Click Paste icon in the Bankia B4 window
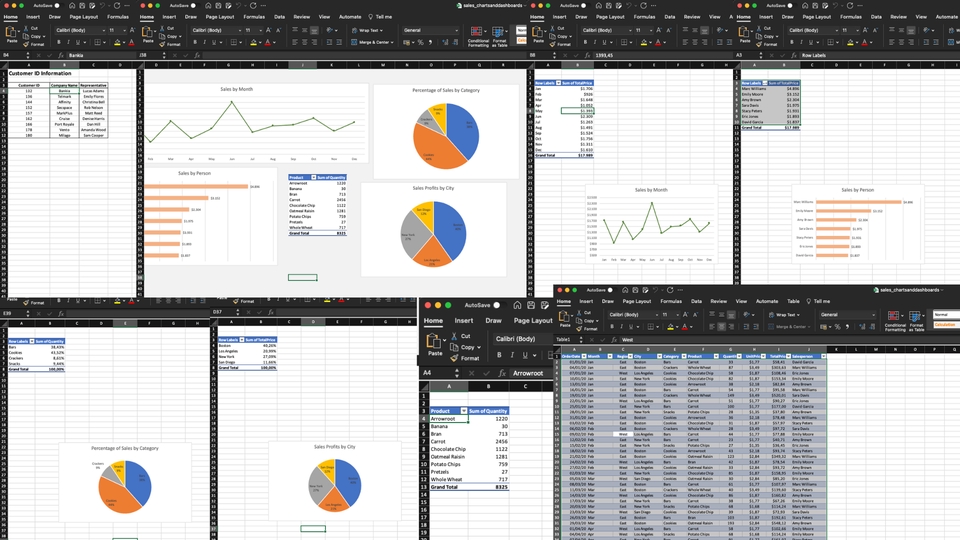 [12, 34]
